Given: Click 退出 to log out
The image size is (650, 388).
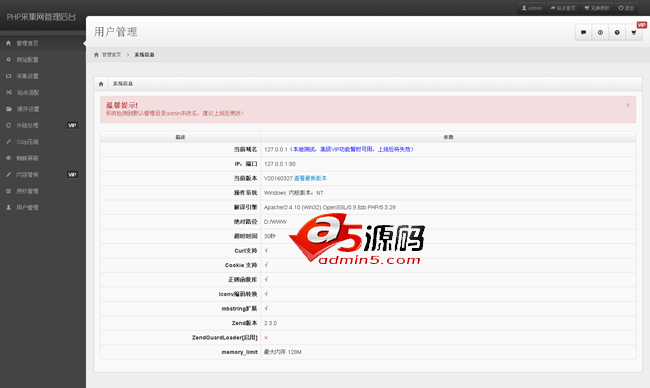Looking at the screenshot, I should pos(626,8).
